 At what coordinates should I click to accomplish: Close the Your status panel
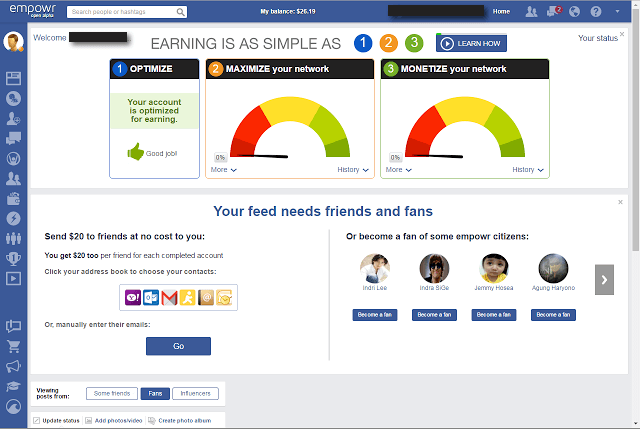tap(622, 34)
